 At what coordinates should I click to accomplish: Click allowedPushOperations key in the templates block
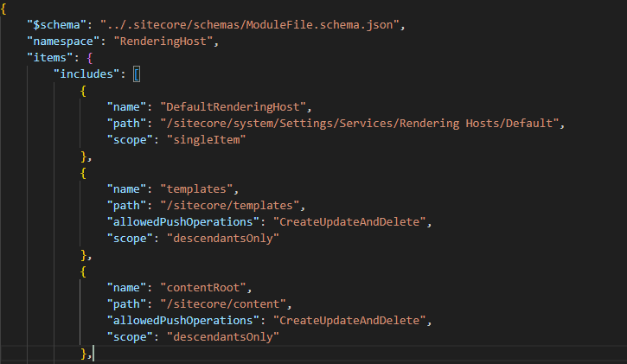tap(185, 222)
